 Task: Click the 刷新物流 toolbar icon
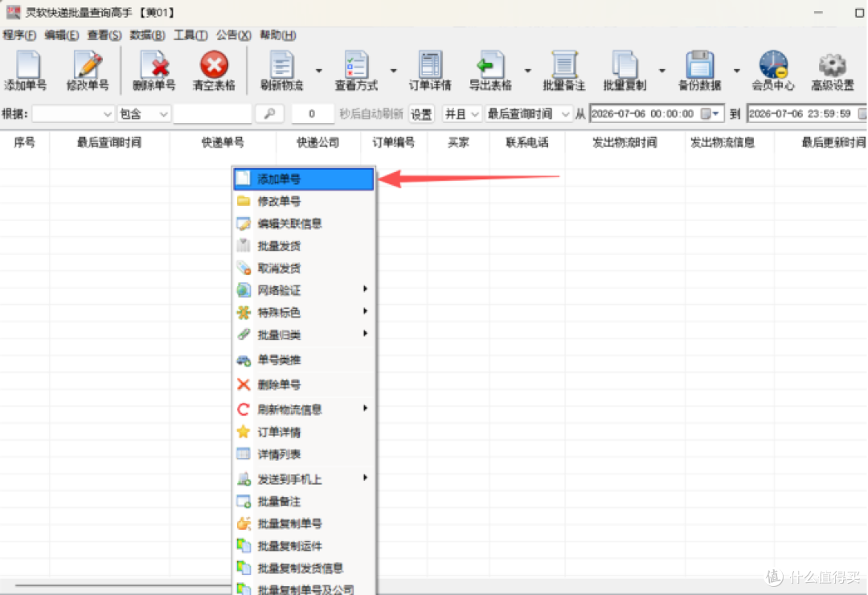point(282,71)
